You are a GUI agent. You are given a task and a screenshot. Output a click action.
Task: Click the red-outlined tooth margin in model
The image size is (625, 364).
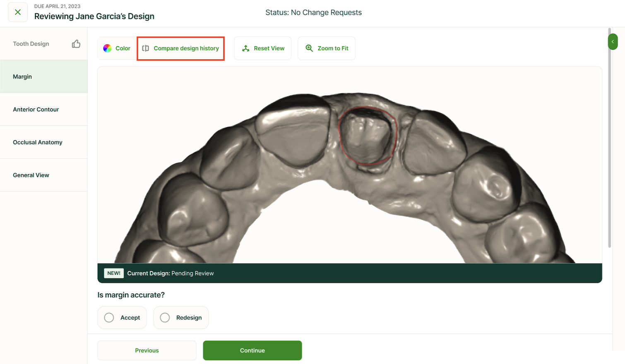point(368,136)
